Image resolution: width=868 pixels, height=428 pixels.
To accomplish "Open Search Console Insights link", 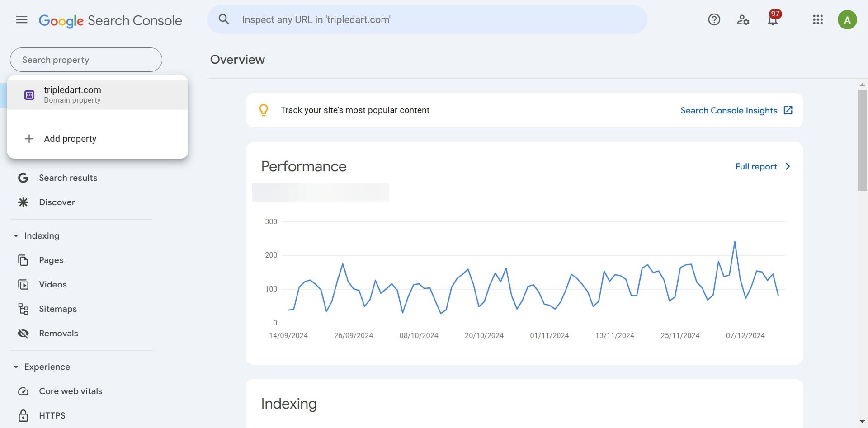I will click(x=736, y=111).
